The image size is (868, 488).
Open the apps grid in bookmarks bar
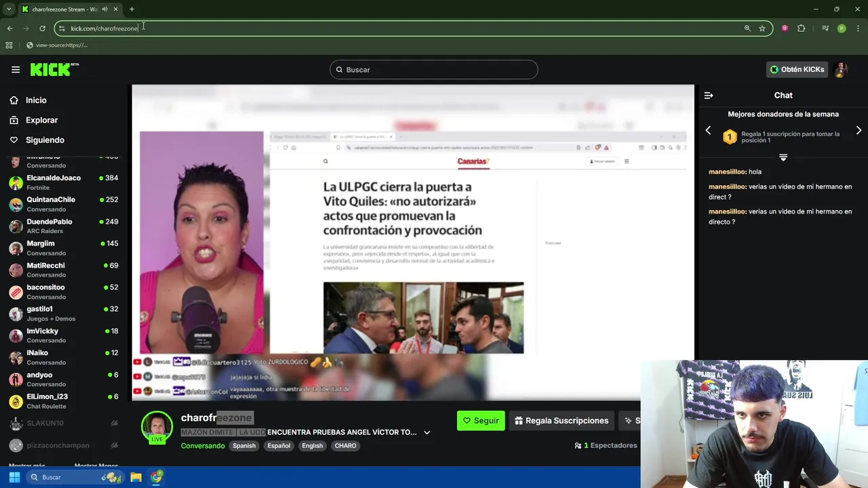(x=9, y=45)
